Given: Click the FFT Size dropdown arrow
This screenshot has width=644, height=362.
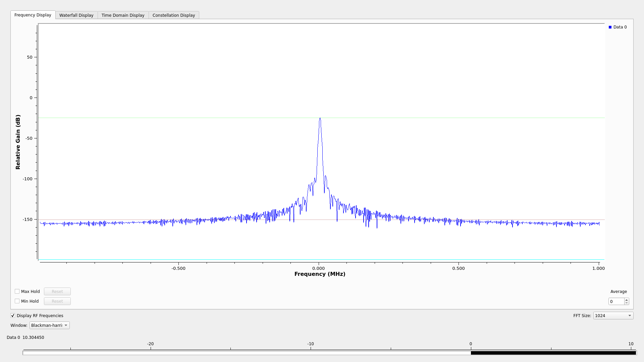Looking at the screenshot, I should pos(630,316).
